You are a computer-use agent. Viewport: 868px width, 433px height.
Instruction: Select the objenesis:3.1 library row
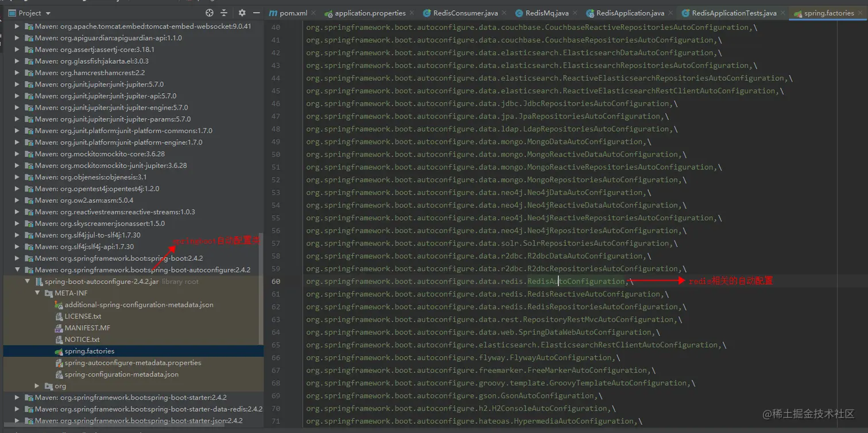(x=133, y=177)
